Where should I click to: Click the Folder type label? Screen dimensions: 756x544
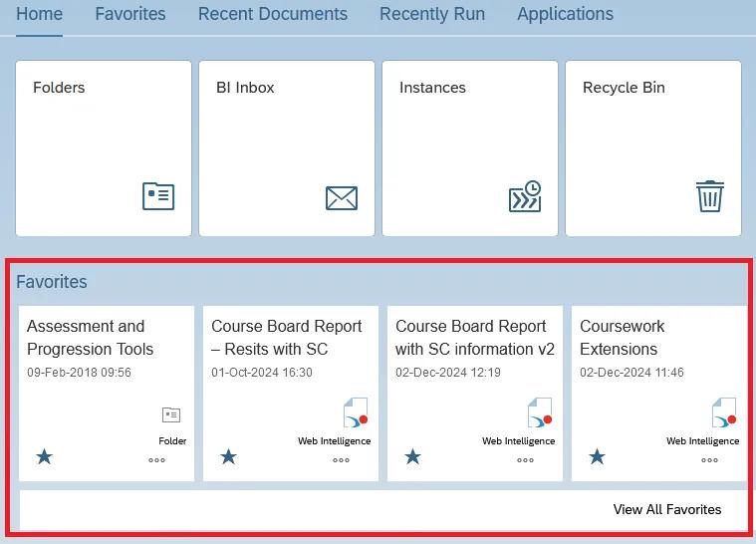172,440
